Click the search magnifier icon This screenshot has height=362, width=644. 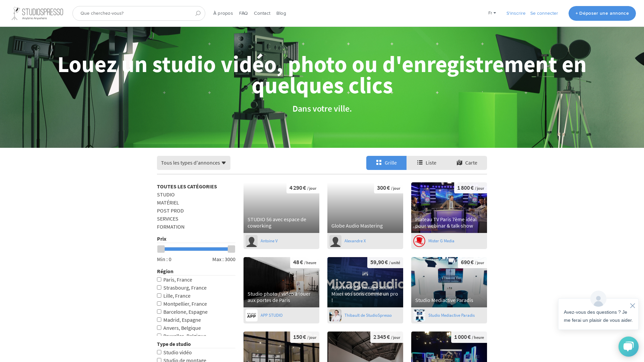[x=198, y=13]
